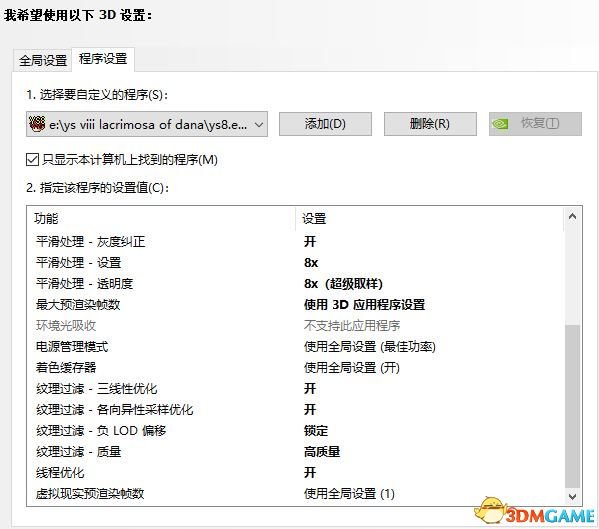Image resolution: width=599 pixels, height=529 pixels.
Task: Select the 平滑处理 - 透明度 row
Action: tap(296, 284)
